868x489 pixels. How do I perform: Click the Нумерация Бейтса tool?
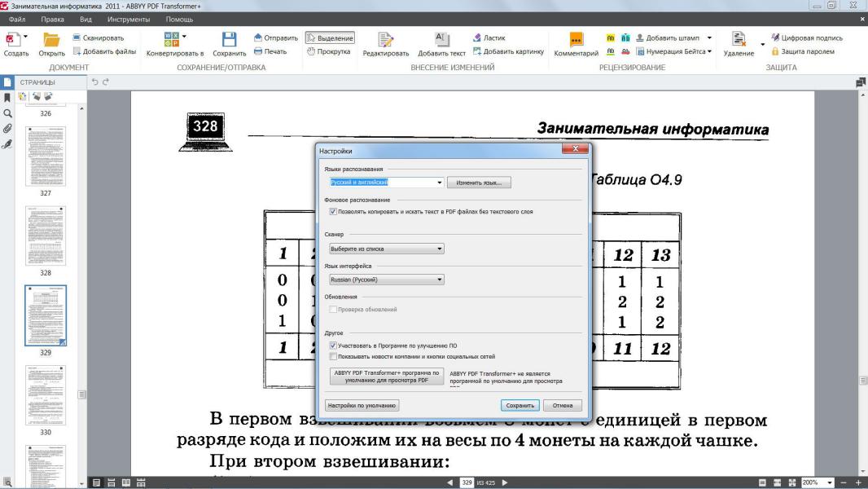tap(670, 51)
